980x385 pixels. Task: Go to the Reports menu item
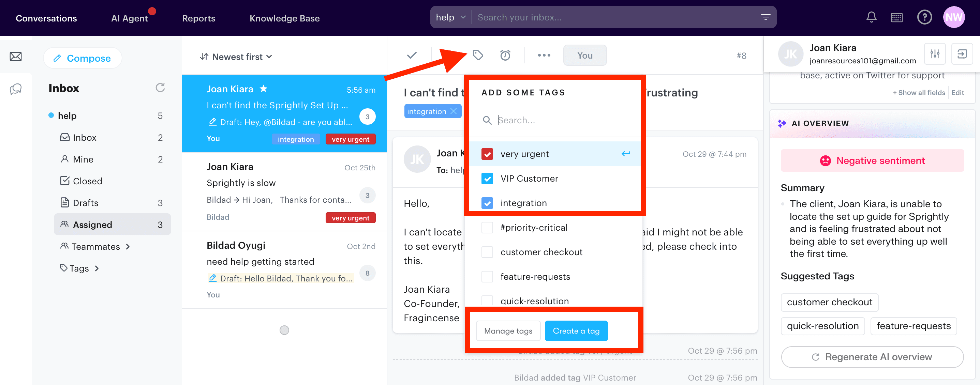click(x=198, y=18)
